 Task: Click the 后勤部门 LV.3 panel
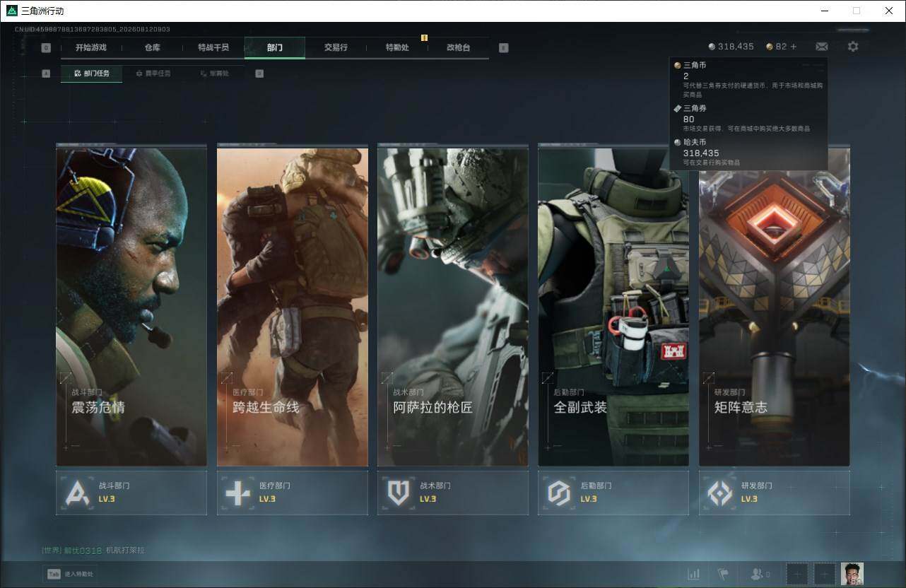[x=613, y=493]
